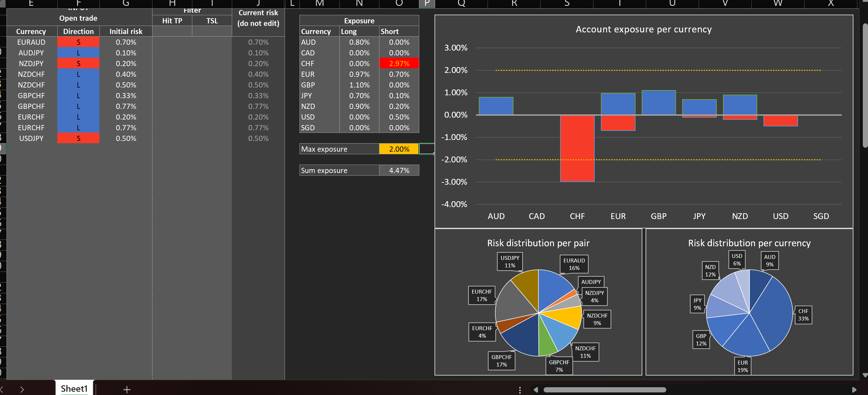
Task: Click the Account exposure per currency title
Action: click(x=643, y=29)
